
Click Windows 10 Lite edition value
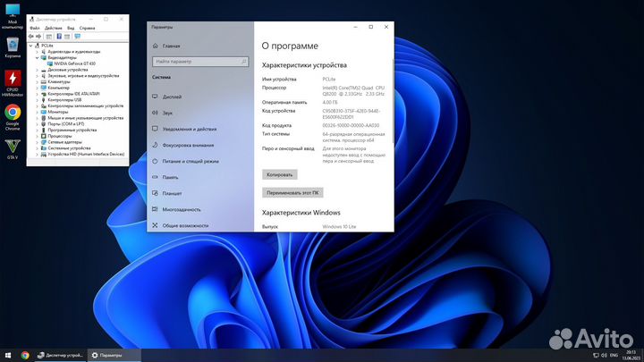(339, 226)
